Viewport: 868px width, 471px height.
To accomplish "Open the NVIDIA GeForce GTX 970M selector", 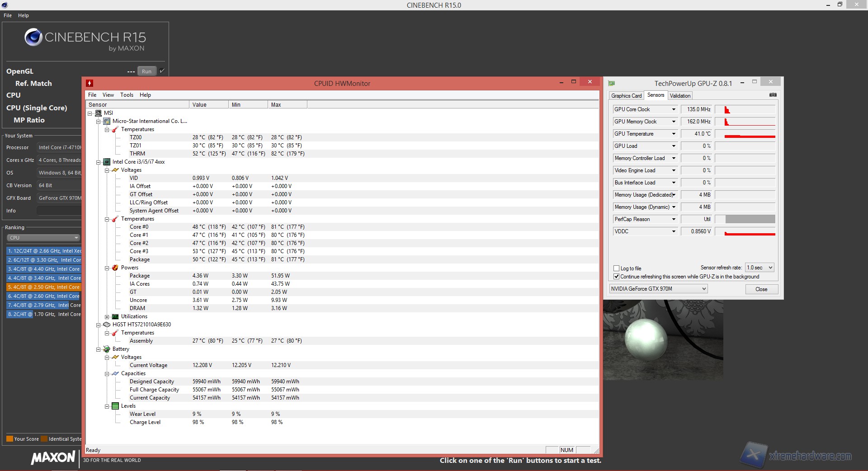I will point(658,289).
